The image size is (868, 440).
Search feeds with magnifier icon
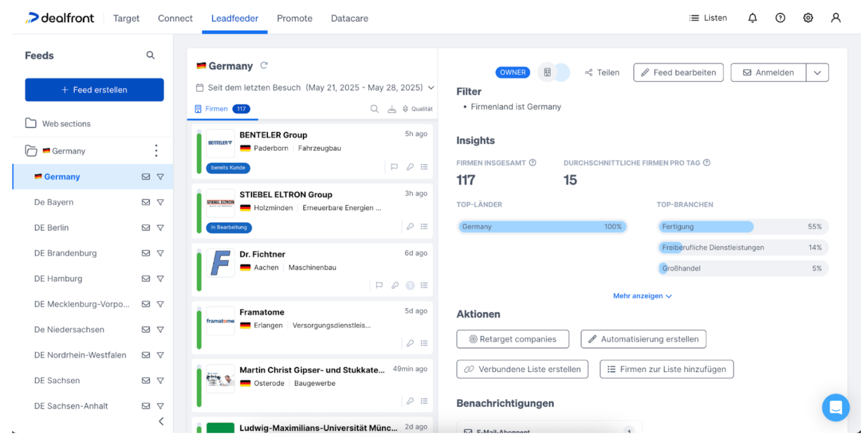(150, 55)
